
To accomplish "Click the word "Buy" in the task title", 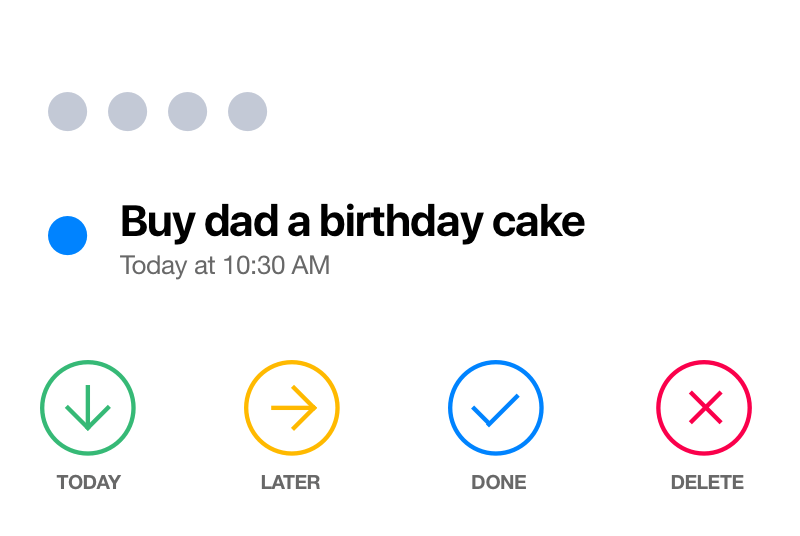I will click(x=156, y=222).
